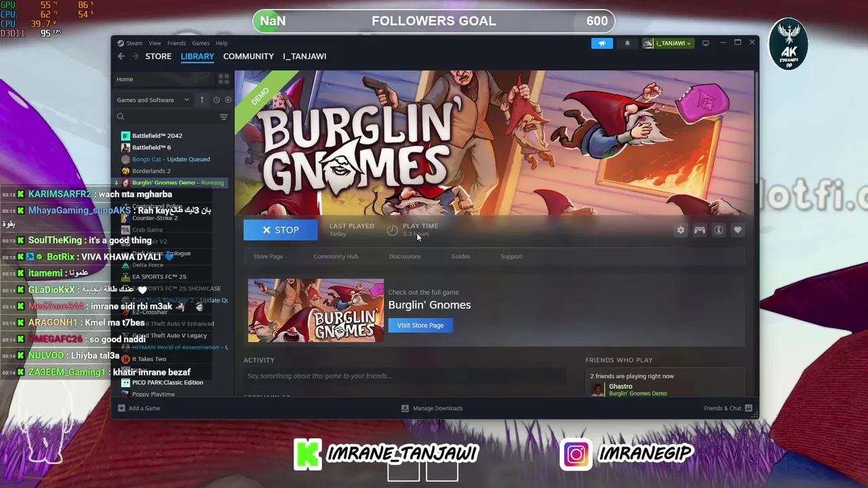Click the Manage Downloads icon

coord(405,408)
